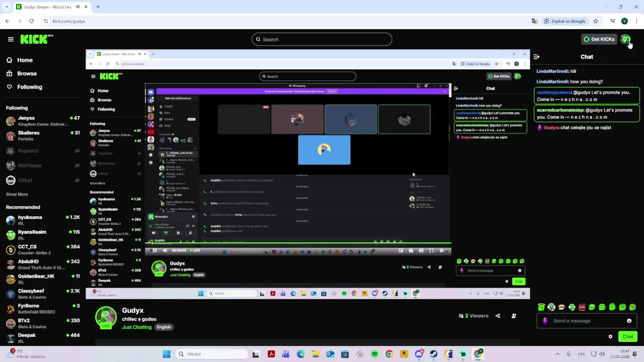Open the moderator icon next to the share icon
The width and height of the screenshot is (644, 362).
pos(514,316)
